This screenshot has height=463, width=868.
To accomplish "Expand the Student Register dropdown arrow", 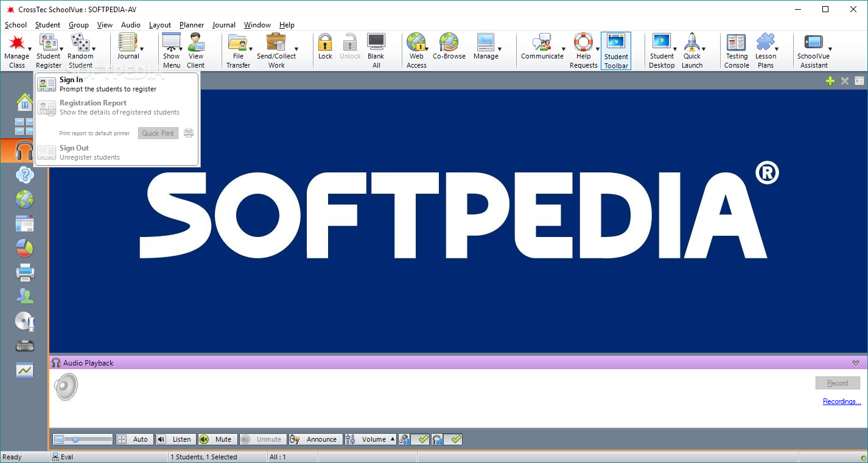I will pos(61,48).
